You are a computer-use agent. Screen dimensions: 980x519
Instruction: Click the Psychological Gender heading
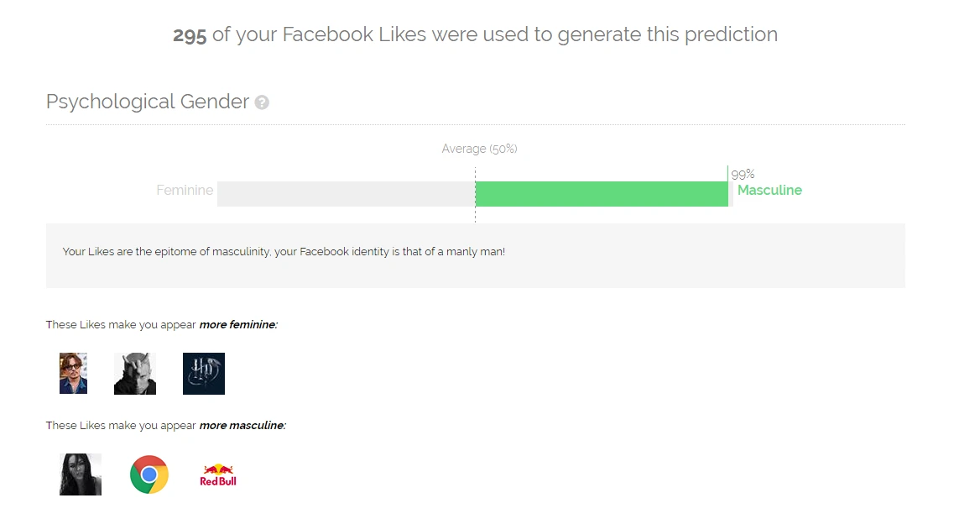(x=148, y=102)
